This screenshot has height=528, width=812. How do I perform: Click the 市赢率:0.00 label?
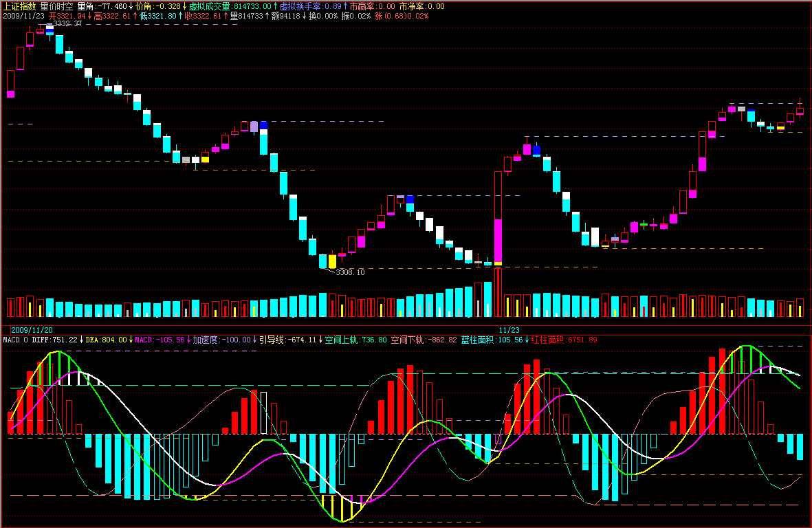click(373, 6)
